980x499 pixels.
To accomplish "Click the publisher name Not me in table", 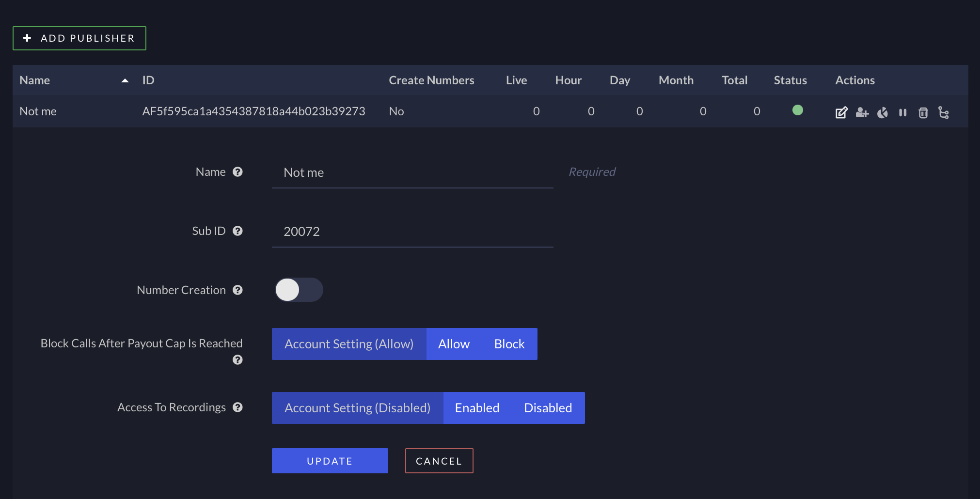I will [38, 111].
